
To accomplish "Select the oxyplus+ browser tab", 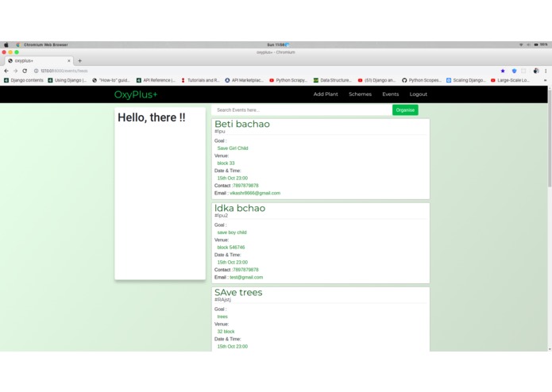I will 39,60.
